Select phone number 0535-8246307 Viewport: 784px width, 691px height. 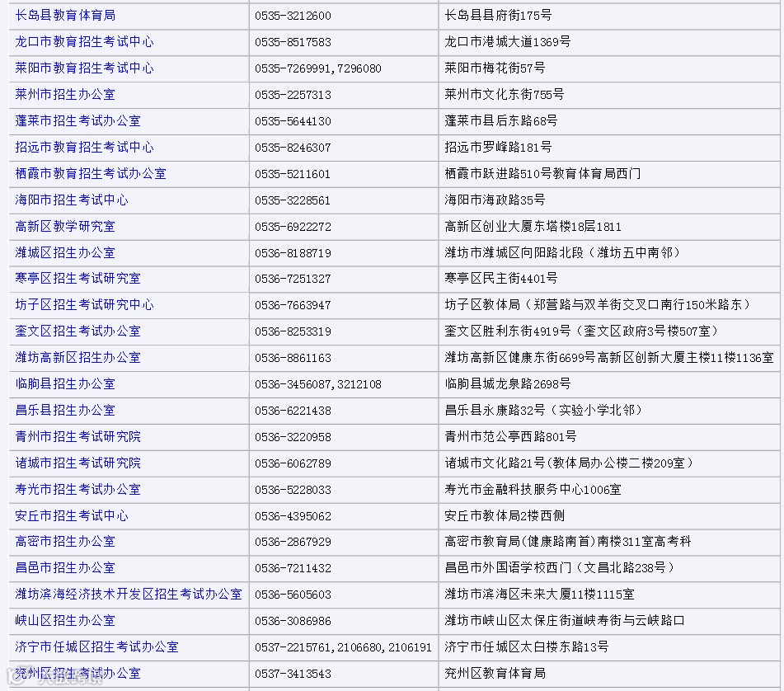(293, 148)
